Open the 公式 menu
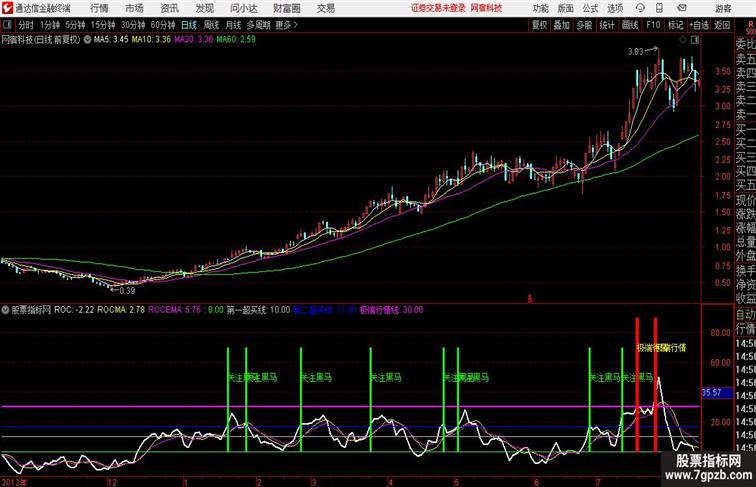 click(x=590, y=8)
